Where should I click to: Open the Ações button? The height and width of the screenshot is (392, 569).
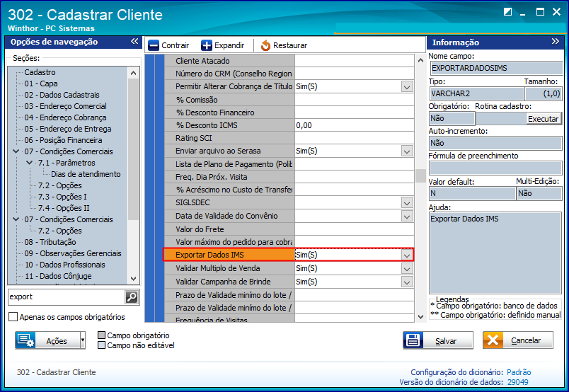pyautogui.click(x=47, y=340)
